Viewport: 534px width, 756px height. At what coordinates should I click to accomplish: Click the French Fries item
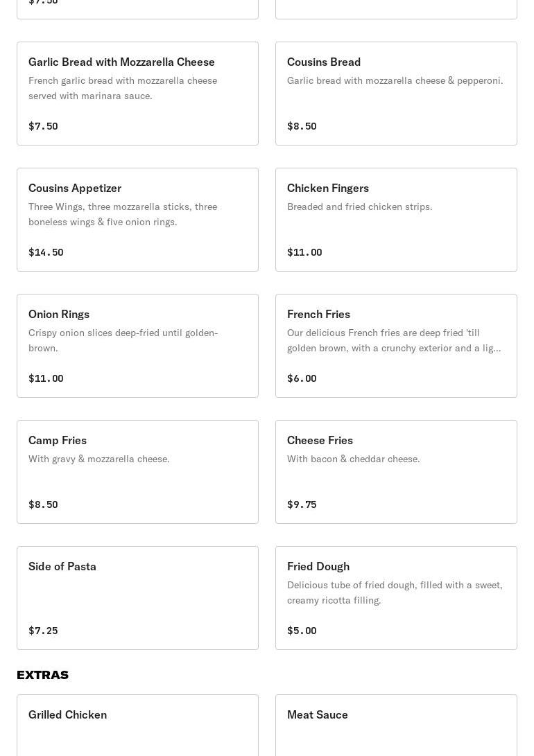click(x=396, y=346)
